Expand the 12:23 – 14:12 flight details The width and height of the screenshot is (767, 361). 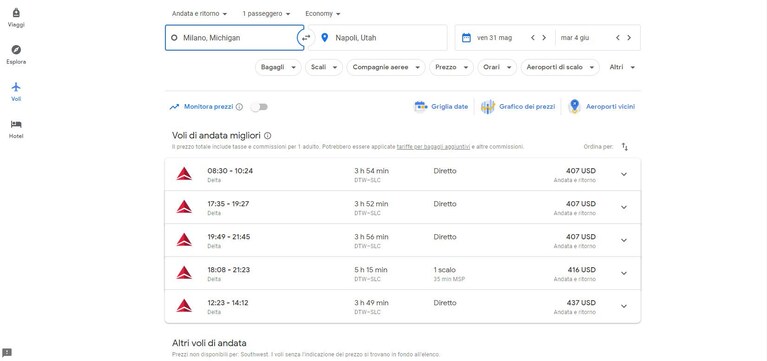tap(624, 306)
